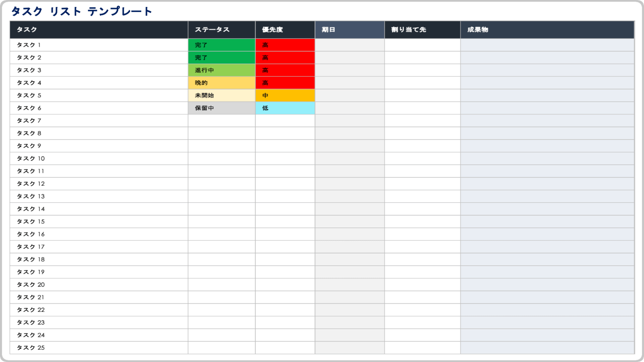Click the 未開始 status cell

coord(222,96)
